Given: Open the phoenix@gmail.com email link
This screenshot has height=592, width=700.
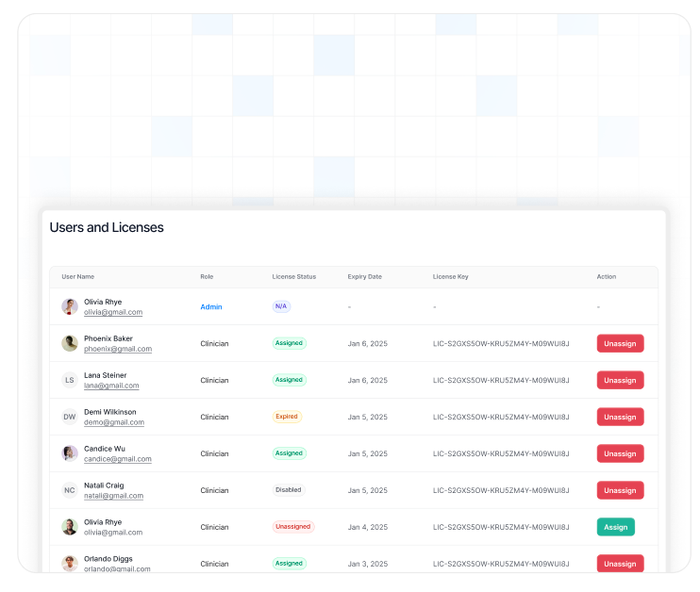Looking at the screenshot, I should 118,349.
